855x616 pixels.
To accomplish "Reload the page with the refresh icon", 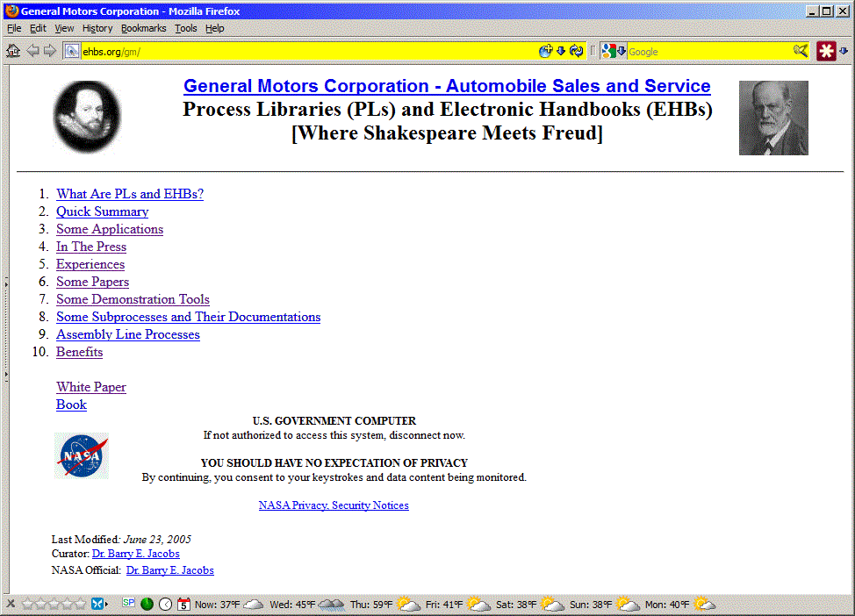I will pos(577,51).
